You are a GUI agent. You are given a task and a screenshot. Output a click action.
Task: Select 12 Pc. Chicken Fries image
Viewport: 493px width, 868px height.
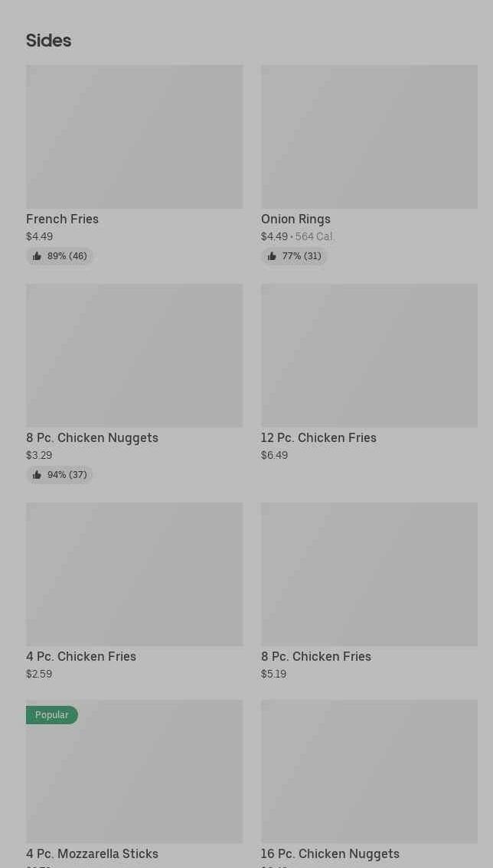point(369,355)
